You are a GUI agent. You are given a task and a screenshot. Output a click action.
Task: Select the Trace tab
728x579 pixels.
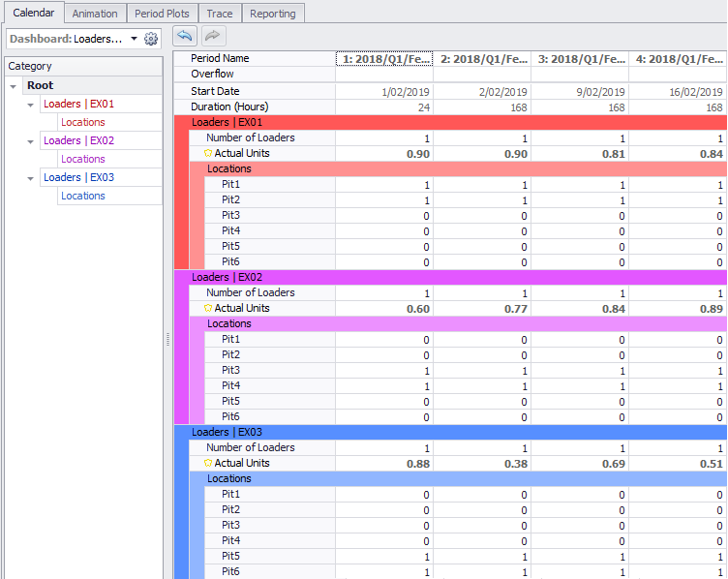219,14
